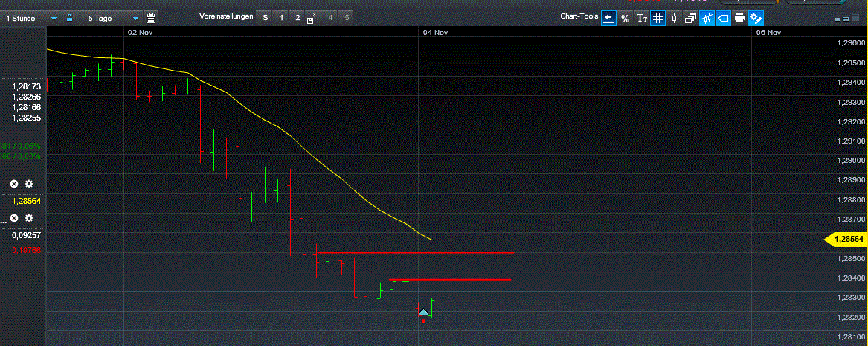Screen dimensions: 868x346
Task: Click the '06 Nov' date label
Action: click(768, 33)
